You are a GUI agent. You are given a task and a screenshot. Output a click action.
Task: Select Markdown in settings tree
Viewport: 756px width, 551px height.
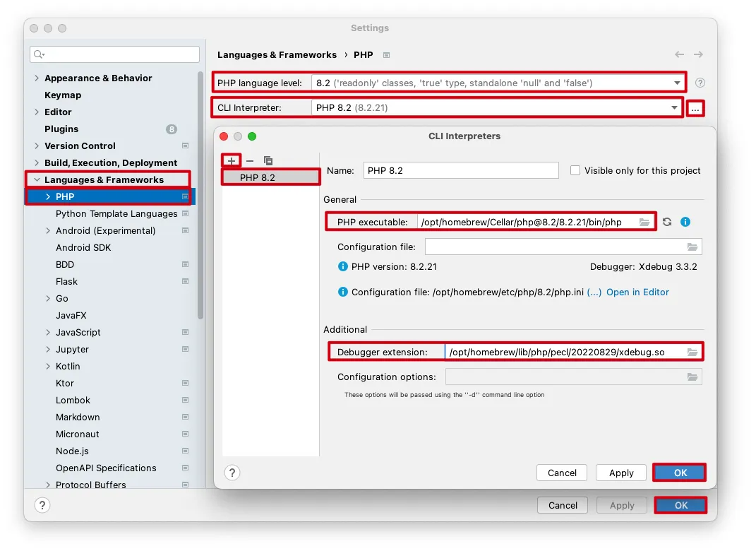coord(78,417)
